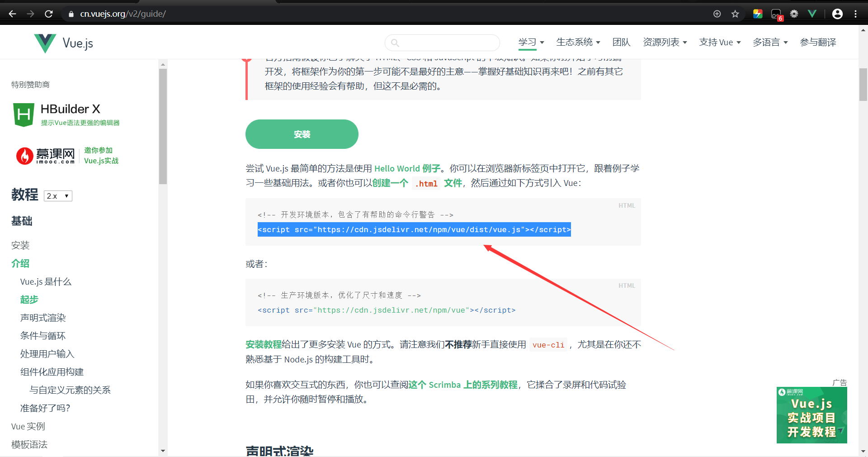868x457 pixels.
Task: Click the browser forward arrow
Action: [30, 14]
